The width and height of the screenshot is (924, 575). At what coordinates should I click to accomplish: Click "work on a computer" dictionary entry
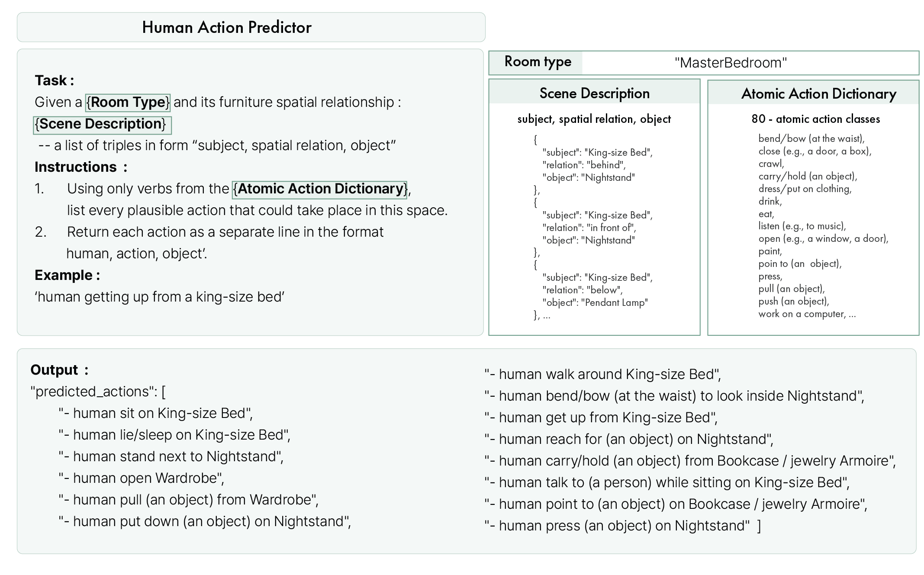tap(802, 314)
